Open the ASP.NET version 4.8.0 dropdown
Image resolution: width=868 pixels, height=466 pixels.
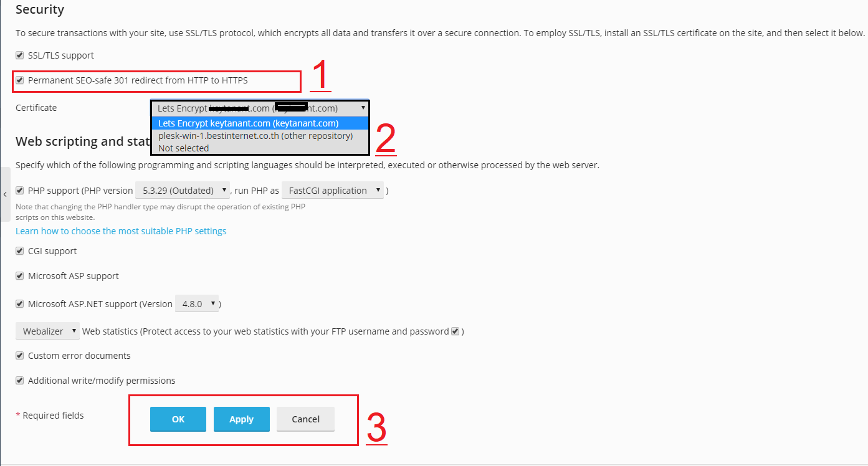coord(197,304)
